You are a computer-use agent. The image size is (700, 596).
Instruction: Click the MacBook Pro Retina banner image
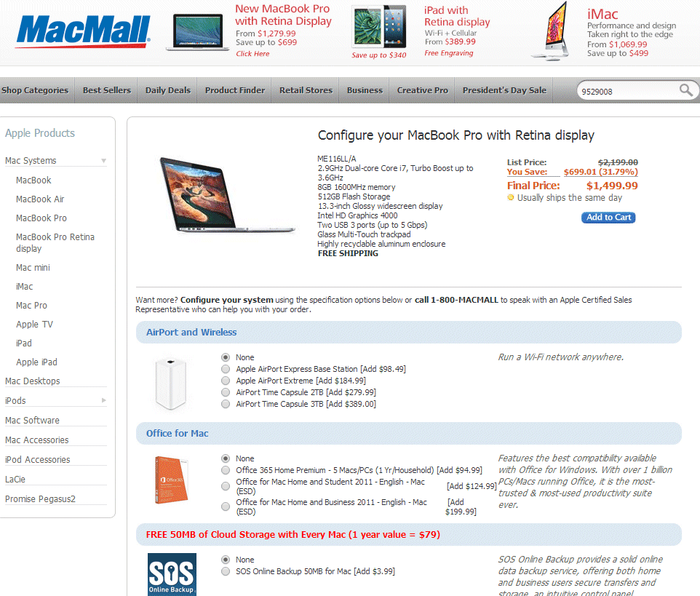194,31
